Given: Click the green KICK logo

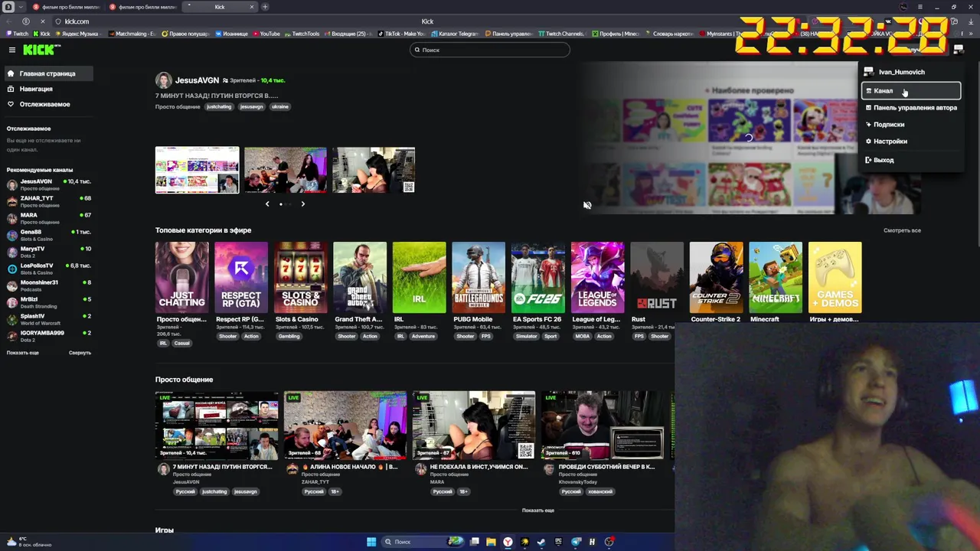Looking at the screenshot, I should point(41,50).
